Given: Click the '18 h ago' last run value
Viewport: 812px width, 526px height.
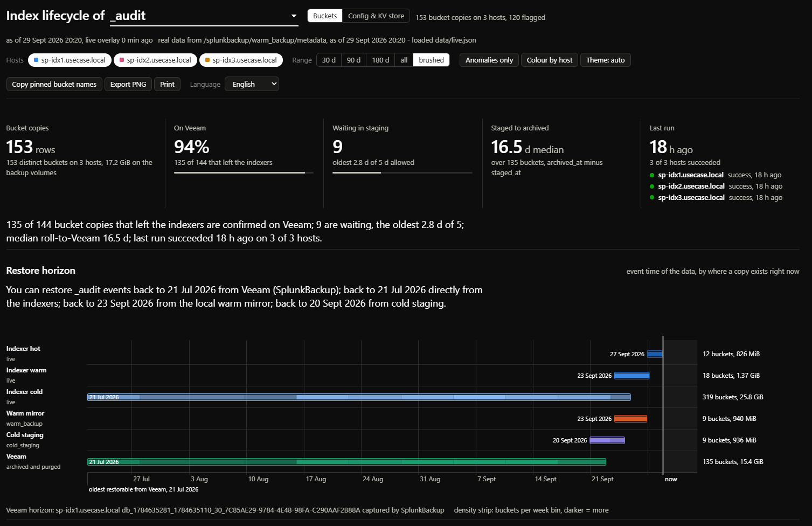Looking at the screenshot, I should [x=671, y=147].
